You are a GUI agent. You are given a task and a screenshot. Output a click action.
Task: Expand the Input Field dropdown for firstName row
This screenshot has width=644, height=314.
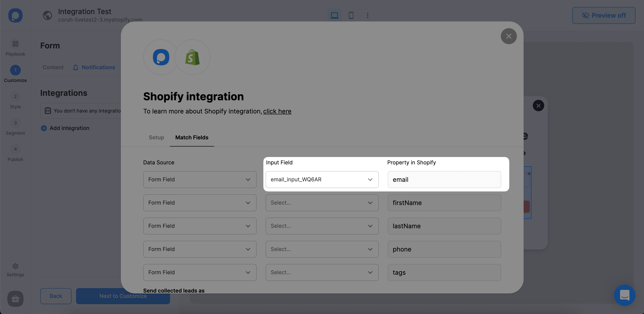pos(322,203)
